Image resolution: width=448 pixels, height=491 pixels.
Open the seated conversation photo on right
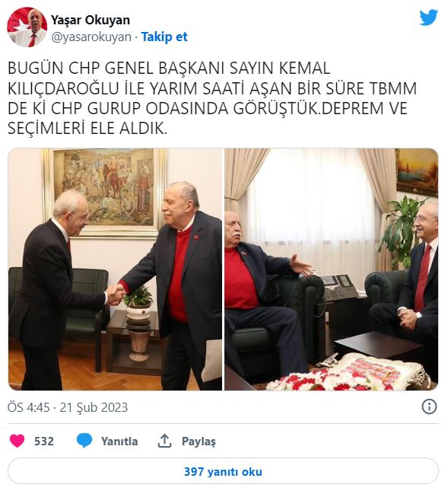[x=332, y=269]
